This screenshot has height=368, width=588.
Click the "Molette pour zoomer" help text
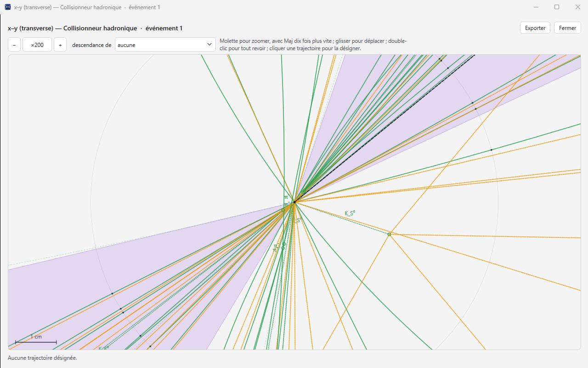tap(313, 45)
